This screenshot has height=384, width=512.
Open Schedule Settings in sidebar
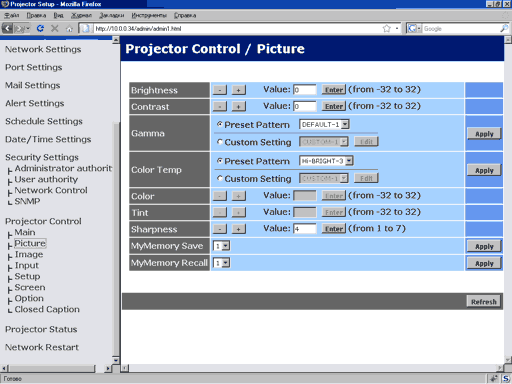(44, 121)
